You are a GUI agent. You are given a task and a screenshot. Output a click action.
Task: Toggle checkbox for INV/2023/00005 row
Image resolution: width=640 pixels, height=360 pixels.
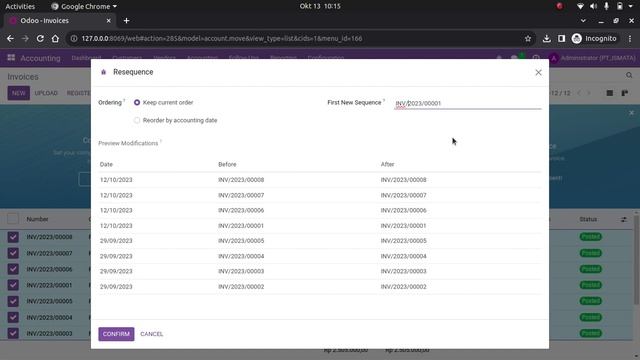tap(13, 301)
